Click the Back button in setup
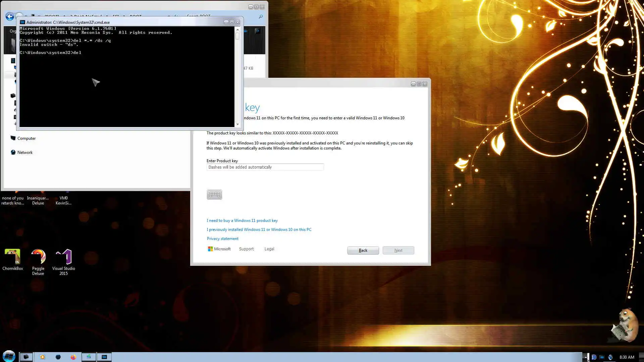The width and height of the screenshot is (644, 362). pyautogui.click(x=363, y=250)
